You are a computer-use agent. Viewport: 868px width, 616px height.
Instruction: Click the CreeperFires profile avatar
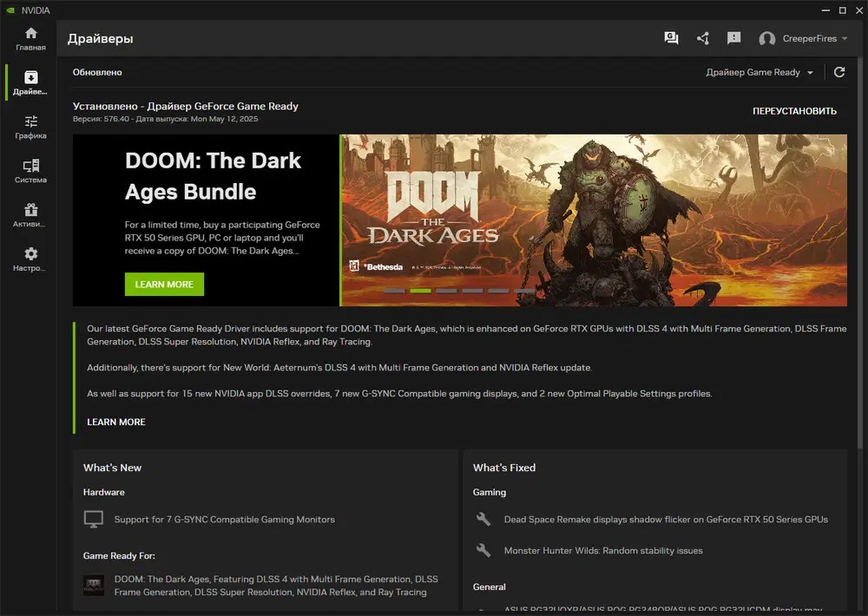pos(766,39)
